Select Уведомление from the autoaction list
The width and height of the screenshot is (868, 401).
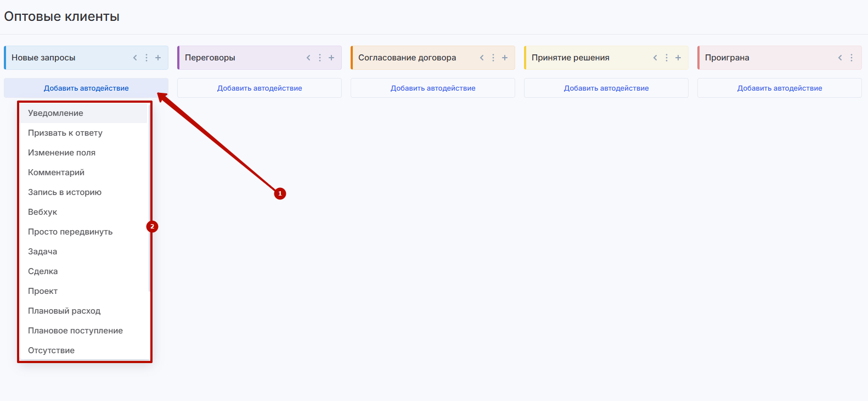[55, 113]
